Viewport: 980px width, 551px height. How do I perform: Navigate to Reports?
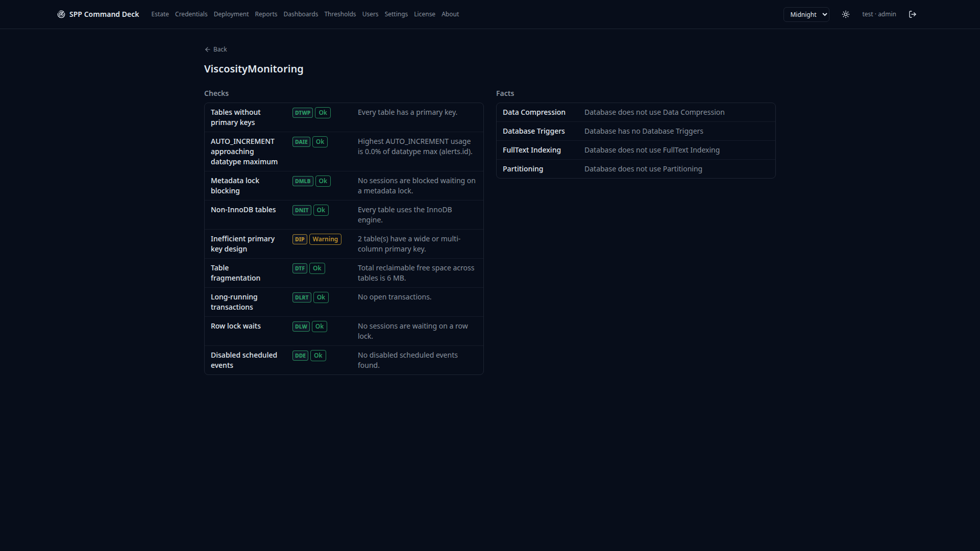(x=266, y=14)
